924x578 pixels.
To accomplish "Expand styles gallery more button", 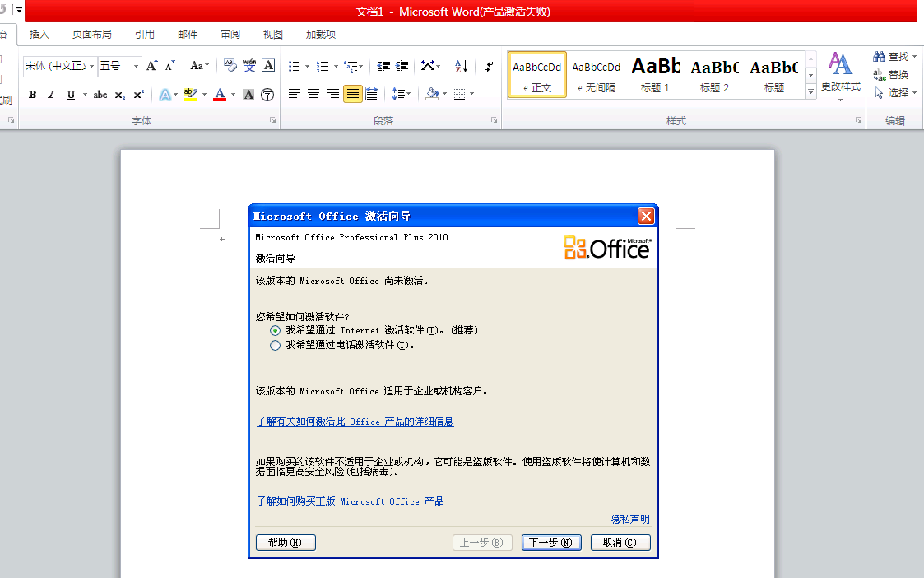I will [x=810, y=91].
